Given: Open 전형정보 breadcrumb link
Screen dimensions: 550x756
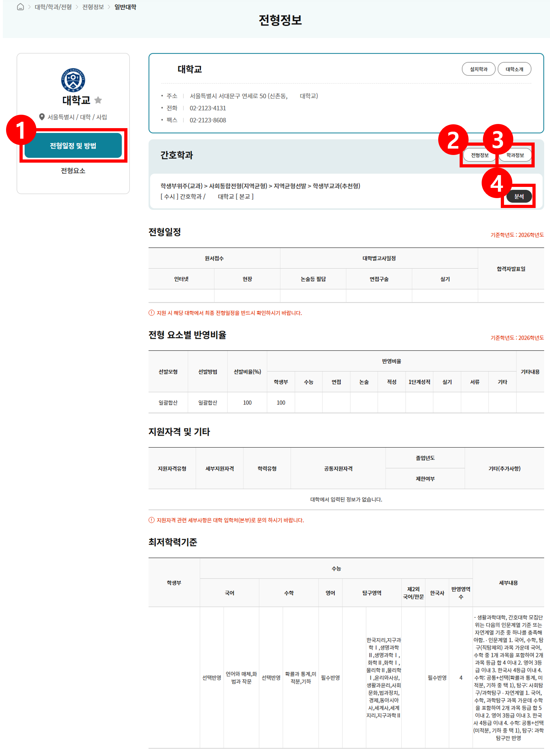Looking at the screenshot, I should (x=93, y=7).
